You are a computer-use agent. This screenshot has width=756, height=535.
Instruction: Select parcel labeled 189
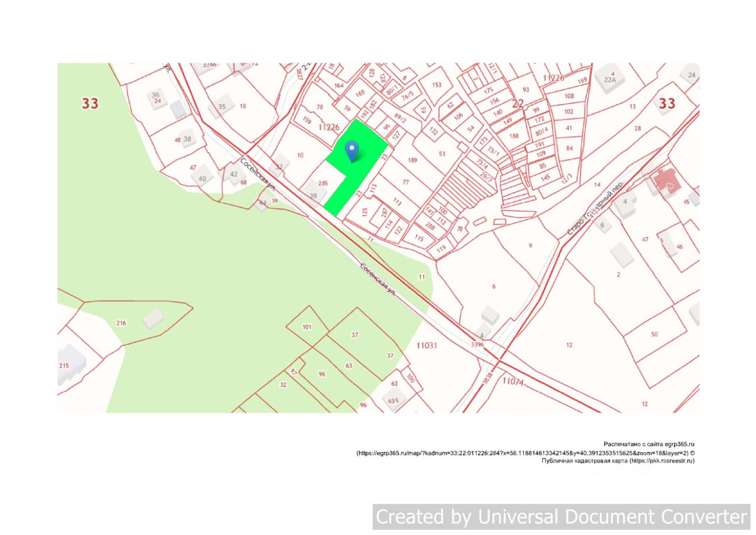tap(412, 160)
